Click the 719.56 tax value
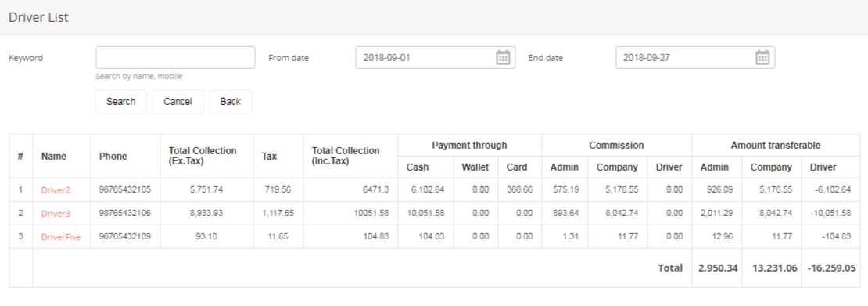868x306 pixels. tap(278, 189)
